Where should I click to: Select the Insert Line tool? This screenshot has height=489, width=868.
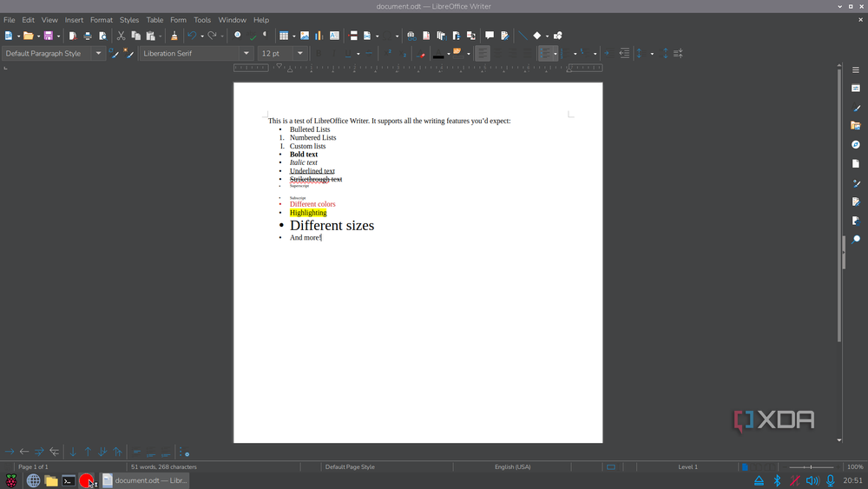pyautogui.click(x=523, y=36)
